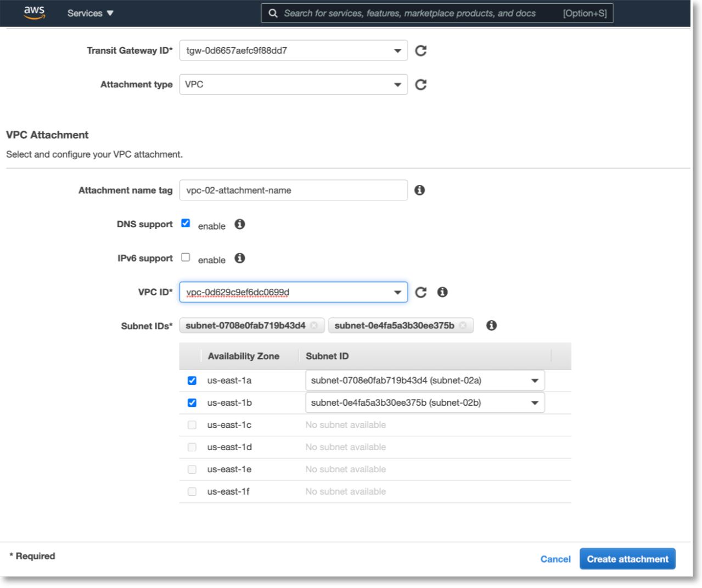702x588 pixels.
Task: Click the search magnifier icon
Action: tap(273, 13)
